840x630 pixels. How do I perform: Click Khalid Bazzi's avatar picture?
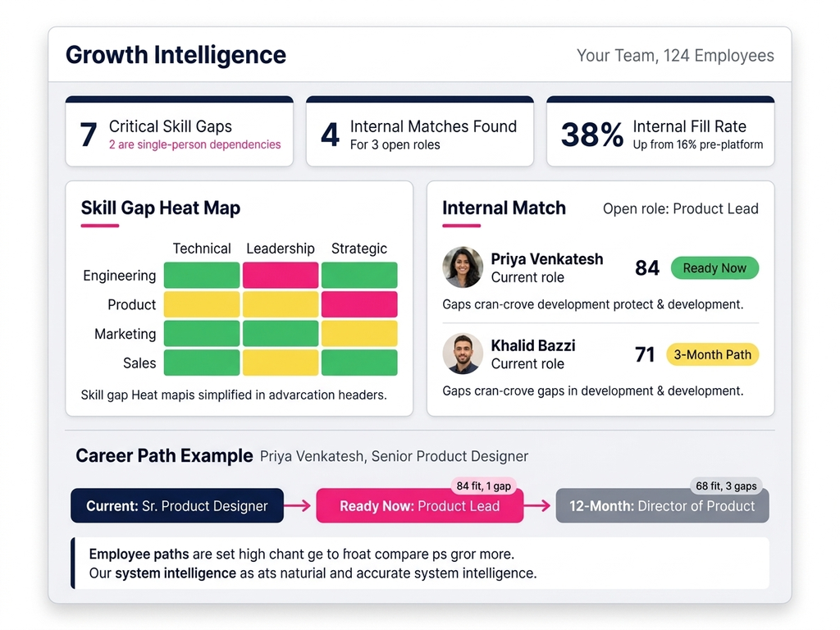click(x=463, y=354)
